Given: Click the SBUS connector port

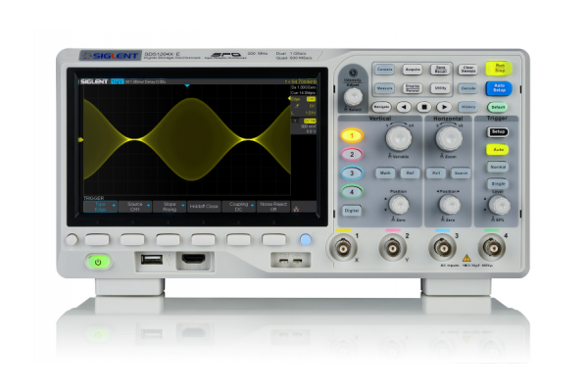Looking at the screenshot, I should [x=193, y=259].
